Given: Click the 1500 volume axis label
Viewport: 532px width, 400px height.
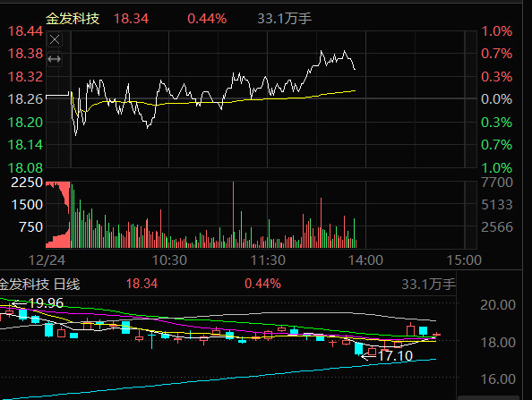Looking at the screenshot, I should (27, 205).
